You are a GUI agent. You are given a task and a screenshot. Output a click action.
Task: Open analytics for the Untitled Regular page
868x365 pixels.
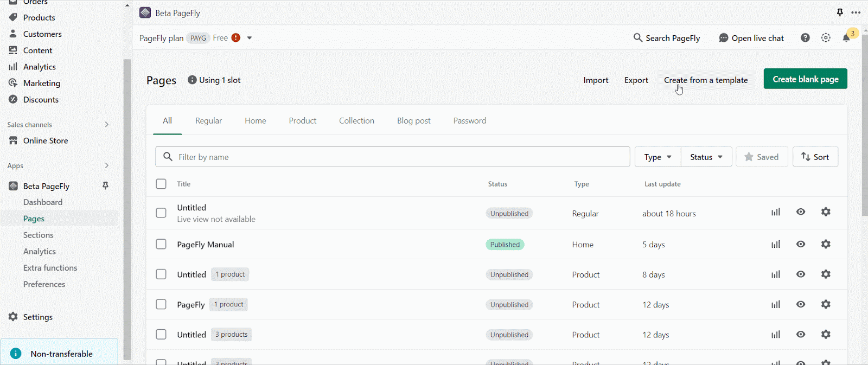[x=776, y=212]
